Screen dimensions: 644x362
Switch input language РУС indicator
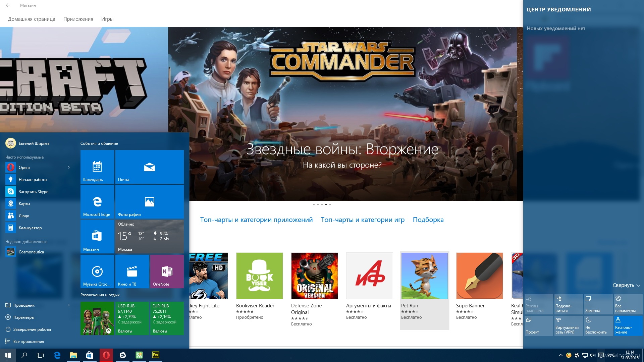[x=611, y=355]
